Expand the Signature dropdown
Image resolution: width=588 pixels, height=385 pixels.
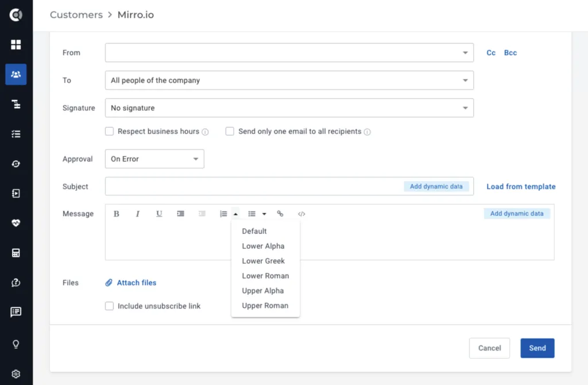[289, 108]
